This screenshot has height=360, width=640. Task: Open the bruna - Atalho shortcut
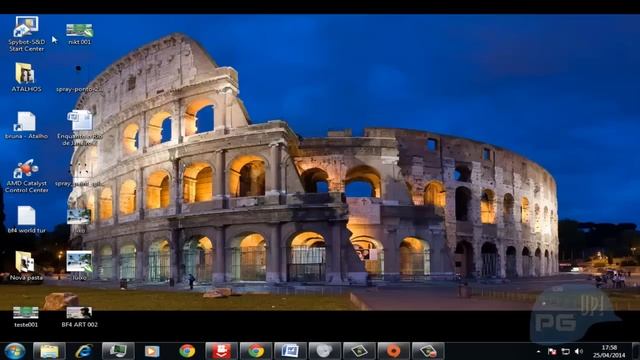[x=26, y=125]
